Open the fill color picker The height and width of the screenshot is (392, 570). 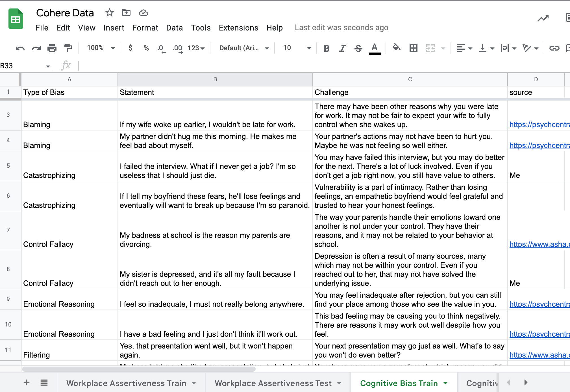pyautogui.click(x=396, y=48)
